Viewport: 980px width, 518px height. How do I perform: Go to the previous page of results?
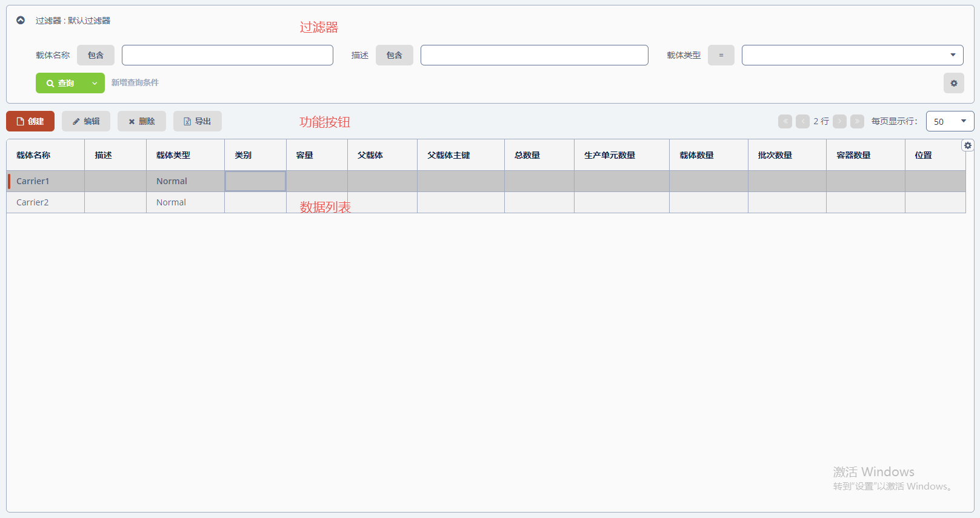pos(802,121)
